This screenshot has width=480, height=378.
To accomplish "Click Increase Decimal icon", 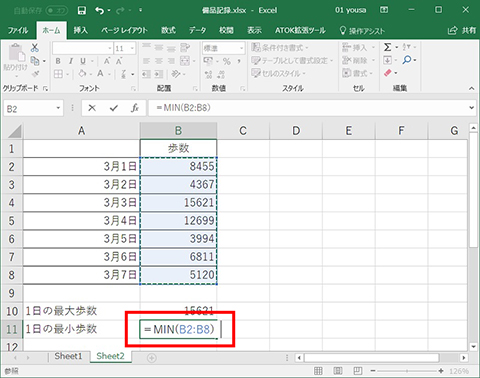I will pos(208,74).
